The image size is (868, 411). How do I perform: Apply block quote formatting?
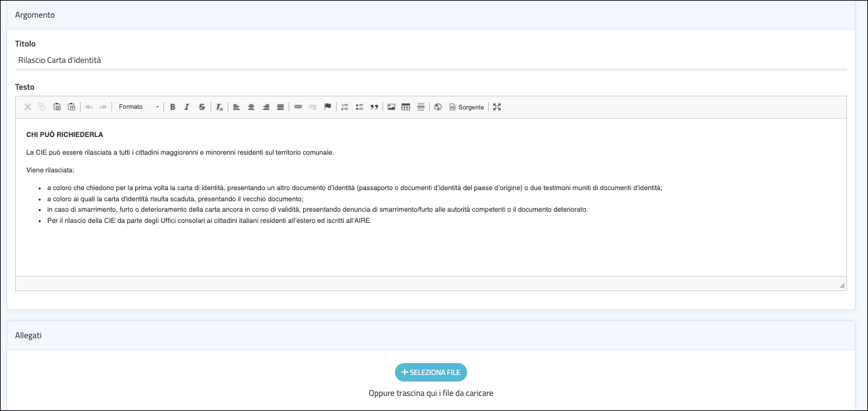(x=374, y=107)
